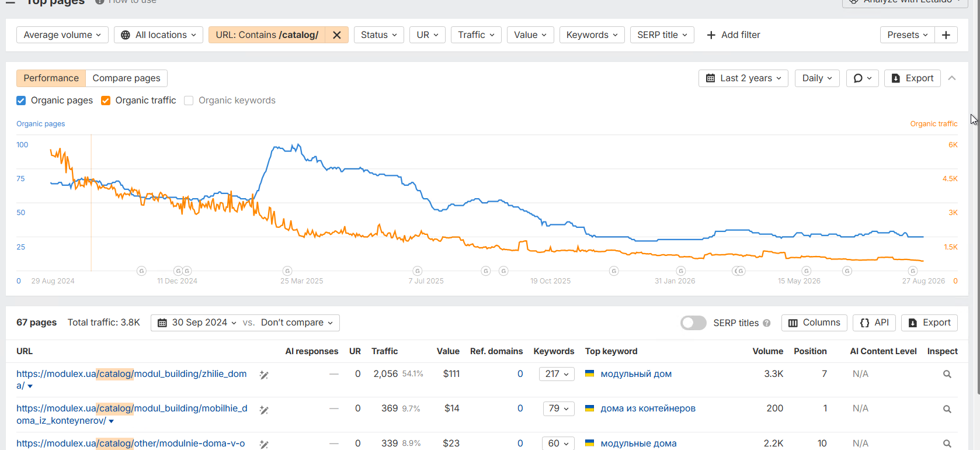Click the top keyword модульные дома

coord(638,444)
